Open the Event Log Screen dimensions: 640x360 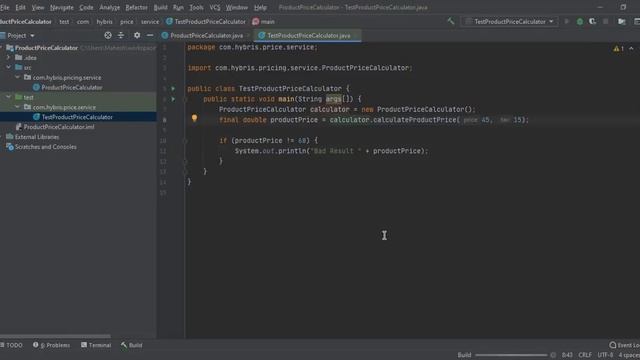coord(624,345)
